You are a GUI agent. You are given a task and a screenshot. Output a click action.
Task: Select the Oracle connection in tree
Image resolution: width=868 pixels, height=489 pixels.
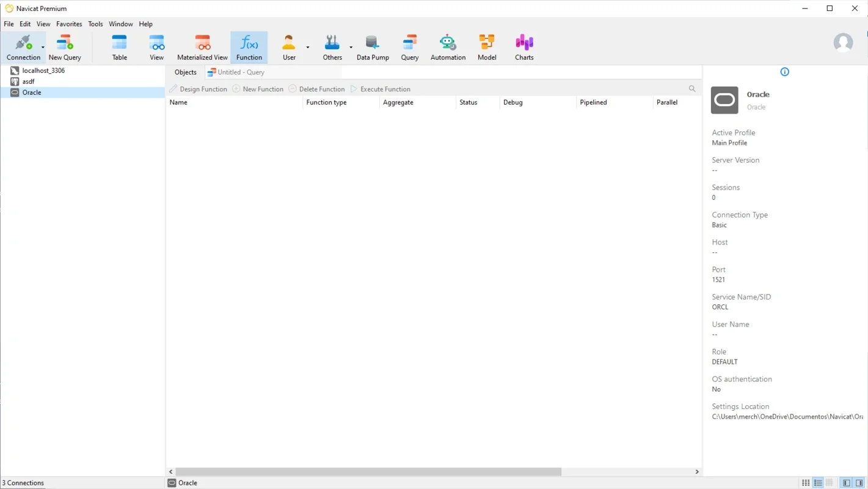coord(82,92)
